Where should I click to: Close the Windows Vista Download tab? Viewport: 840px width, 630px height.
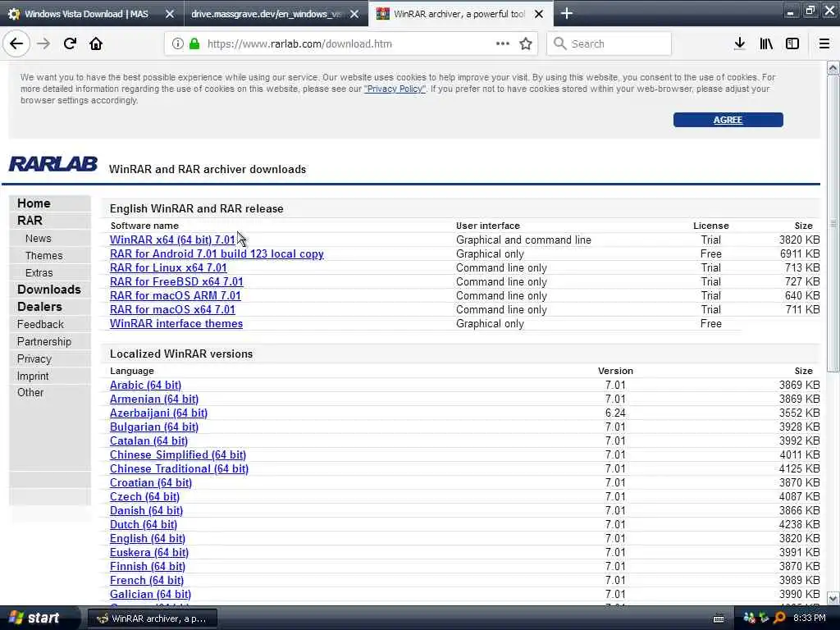[170, 14]
